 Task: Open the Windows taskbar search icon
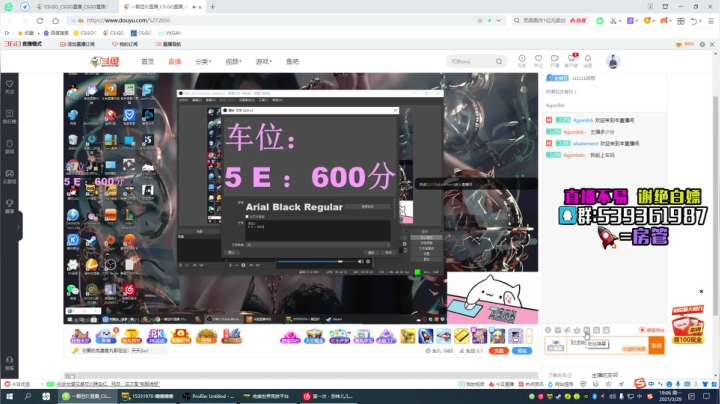click(x=28, y=396)
